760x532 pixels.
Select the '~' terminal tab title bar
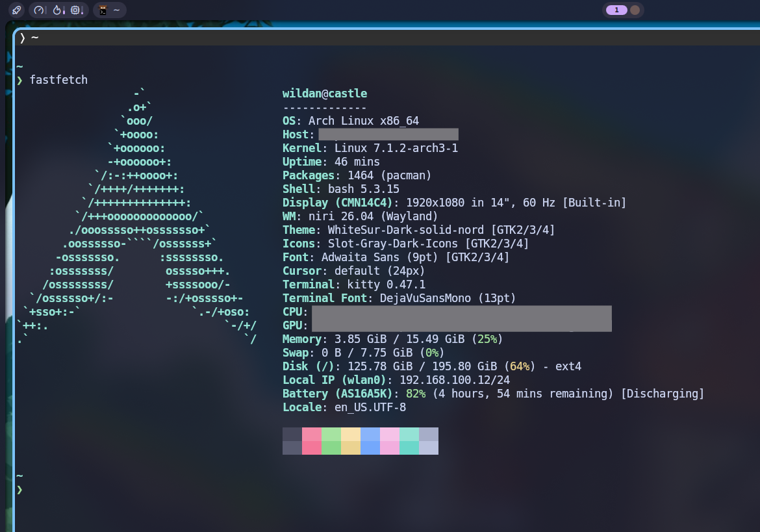pyautogui.click(x=386, y=38)
